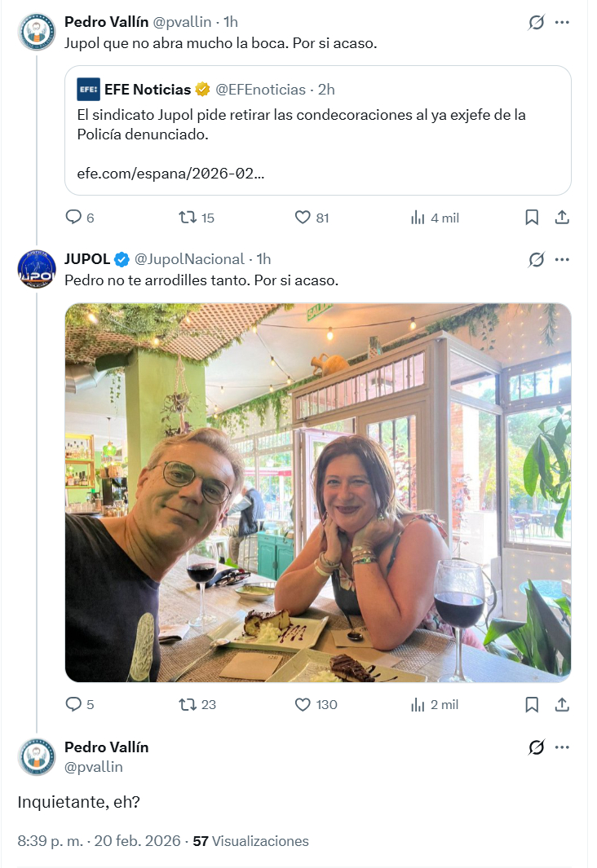Repost the tweet with 15 reposts
597x868 pixels.
click(188, 218)
